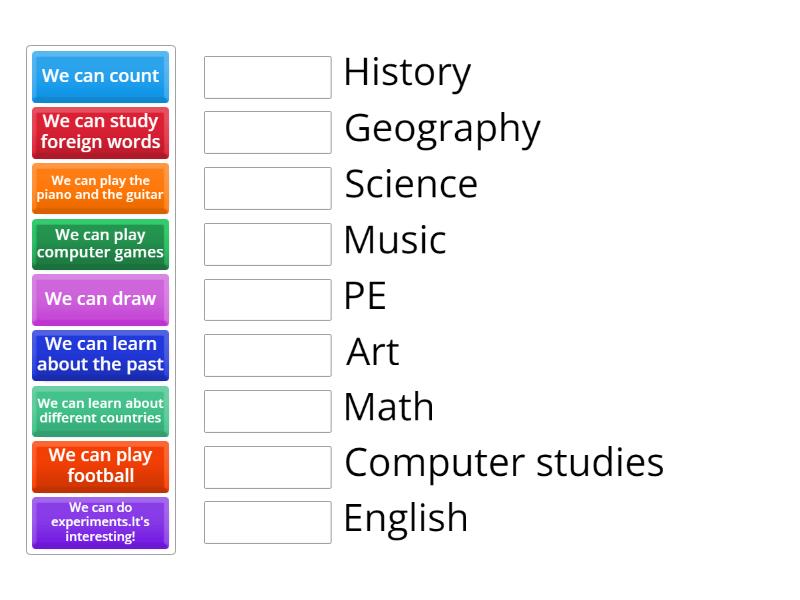Viewport: 800px width, 600px height.
Task: Select the dark blue 'We can learn about the past' tile
Action: (100, 355)
